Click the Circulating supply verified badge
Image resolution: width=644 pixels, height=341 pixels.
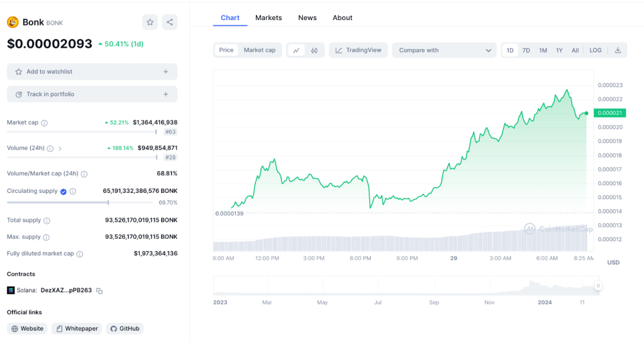click(x=64, y=191)
